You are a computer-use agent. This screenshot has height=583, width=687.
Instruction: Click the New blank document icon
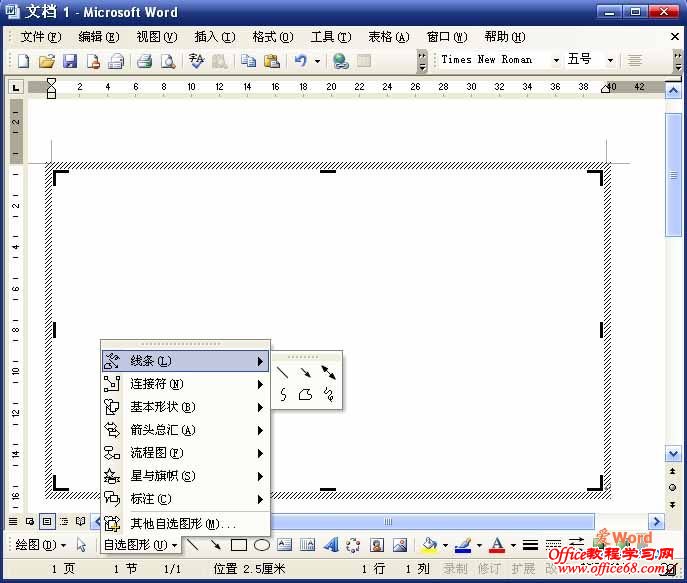click(x=24, y=61)
